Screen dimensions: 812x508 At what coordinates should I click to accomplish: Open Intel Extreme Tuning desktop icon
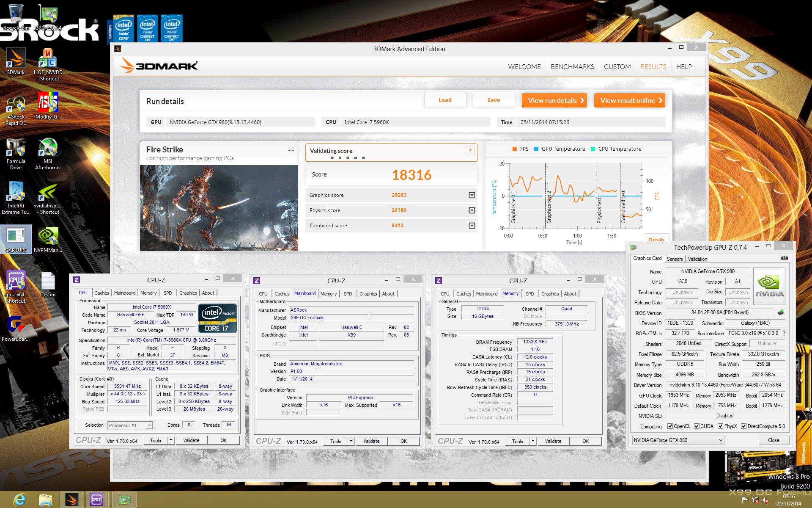[x=16, y=199]
